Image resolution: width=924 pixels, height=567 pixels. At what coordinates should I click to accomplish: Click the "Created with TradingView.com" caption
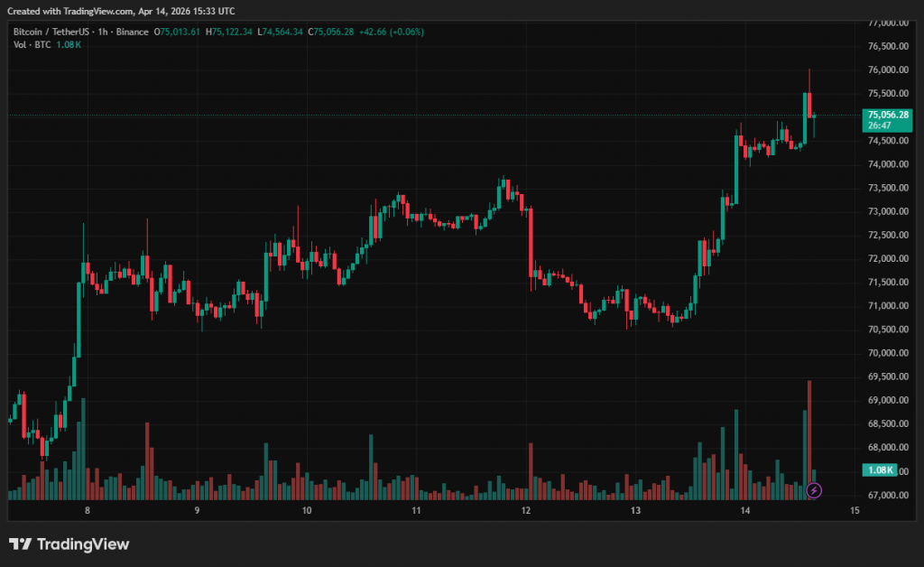(121, 11)
